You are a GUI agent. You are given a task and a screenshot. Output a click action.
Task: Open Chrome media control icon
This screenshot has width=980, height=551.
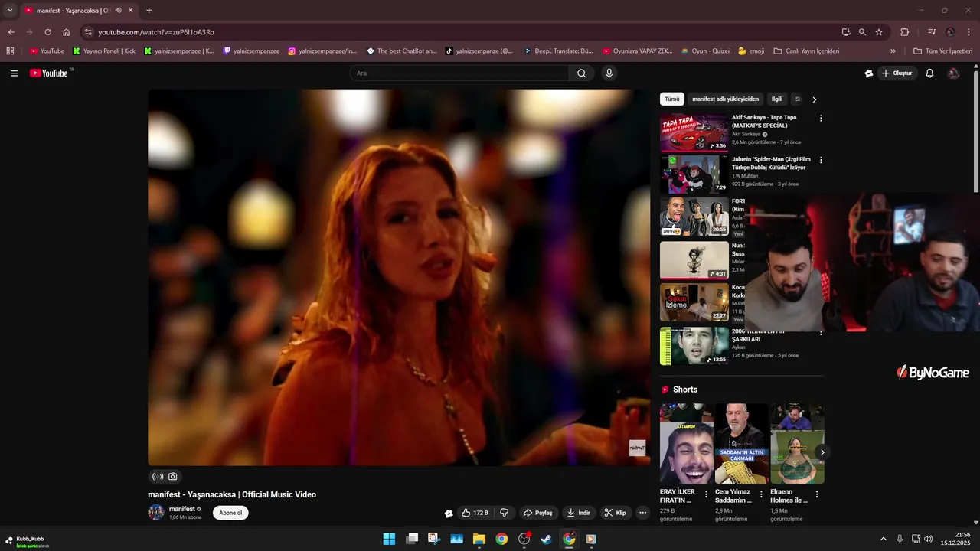(932, 32)
